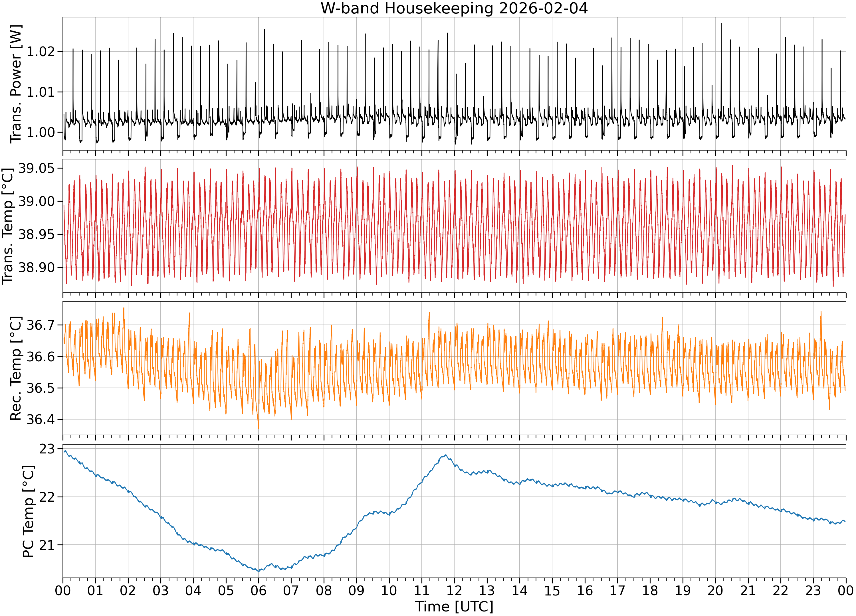Click the Time [UTC] x-axis label
Screen dimensions: 856x616
click(x=454, y=607)
